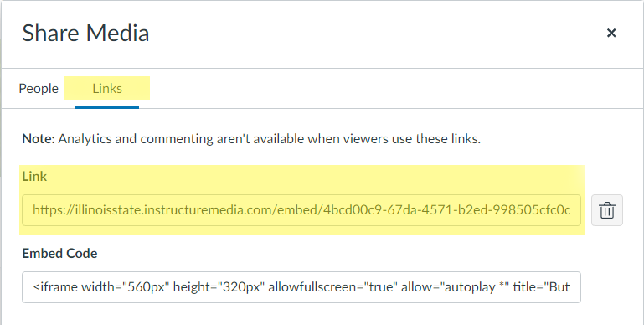Close the Share Media dialog
This screenshot has width=644, height=325.
click(x=611, y=33)
